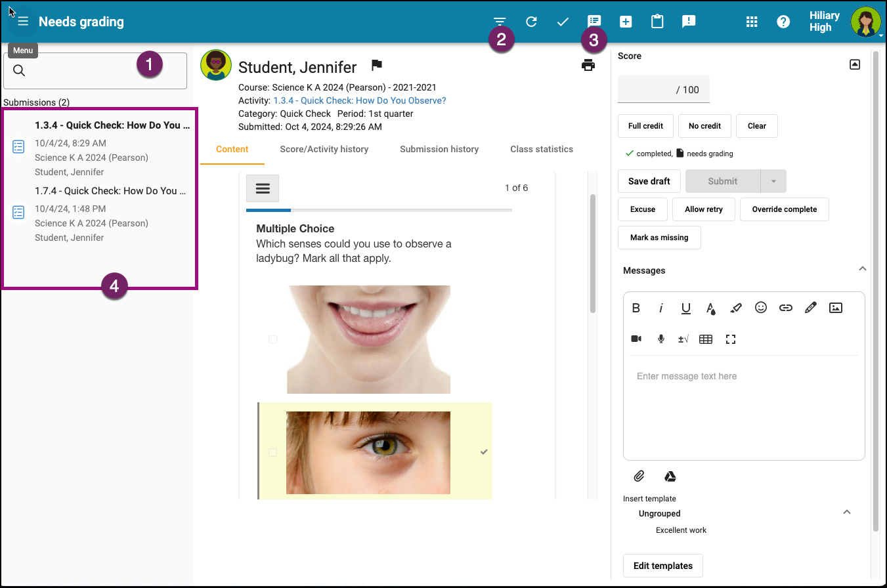Click the user avatar in top bar

(x=865, y=22)
